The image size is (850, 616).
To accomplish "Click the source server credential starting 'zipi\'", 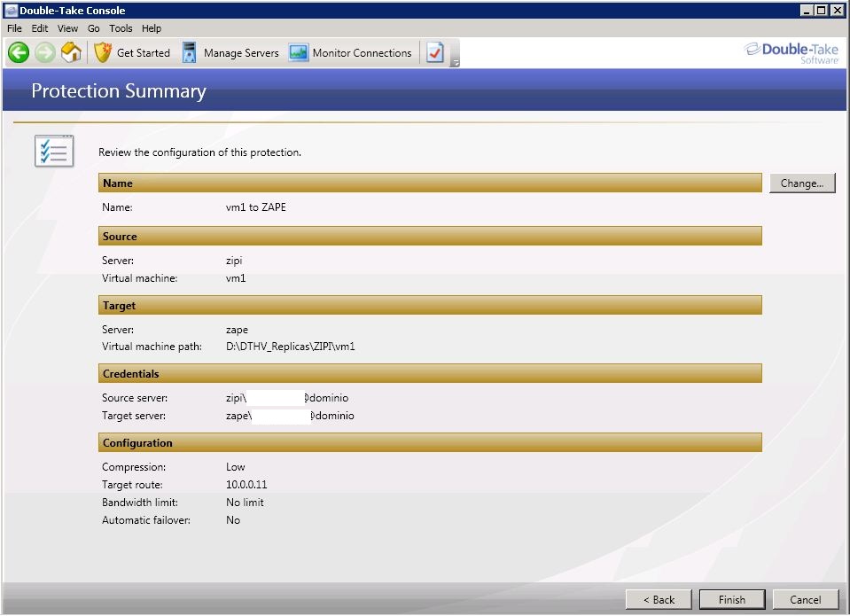I will [x=287, y=398].
